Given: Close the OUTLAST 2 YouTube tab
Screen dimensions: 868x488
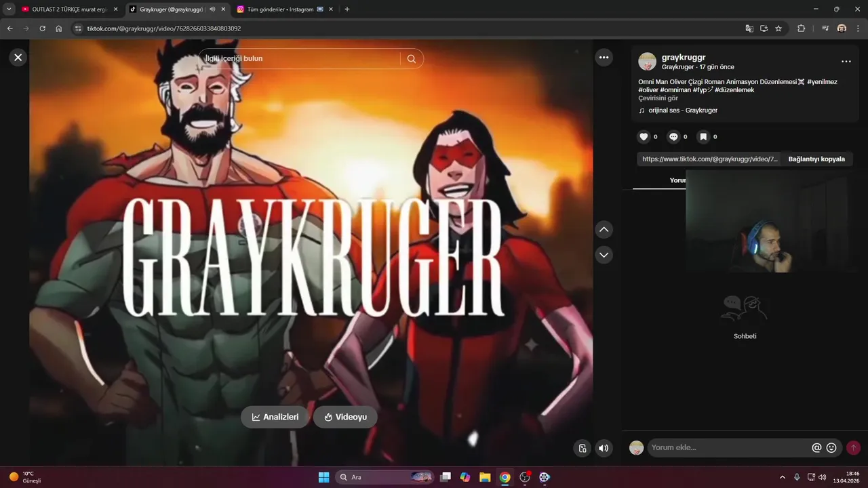Looking at the screenshot, I should point(115,9).
